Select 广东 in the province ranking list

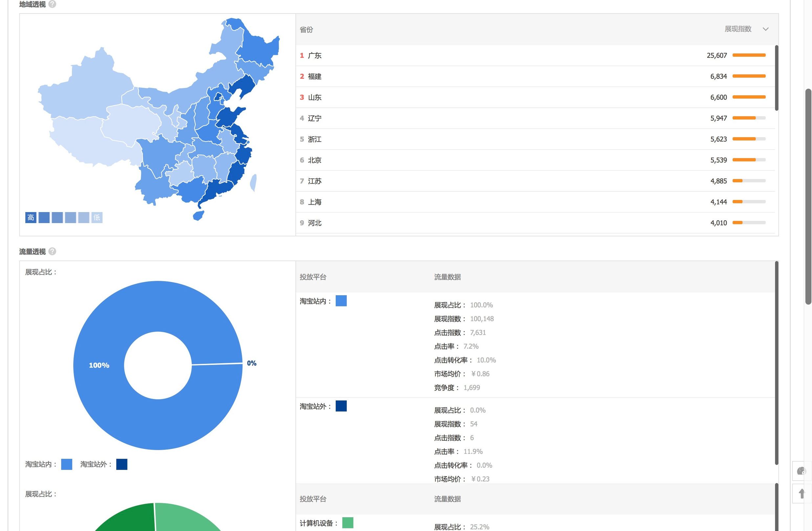coord(314,55)
